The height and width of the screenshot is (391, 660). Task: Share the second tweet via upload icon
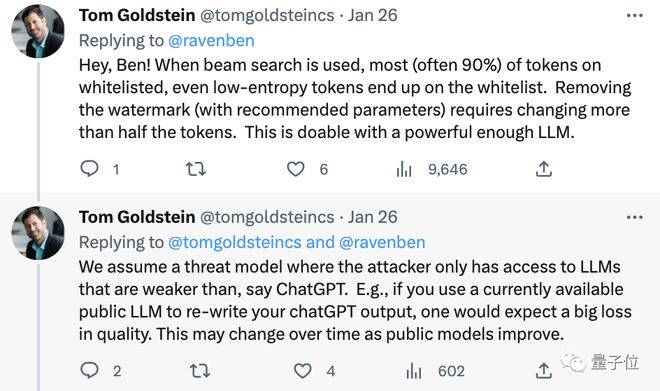[543, 370]
